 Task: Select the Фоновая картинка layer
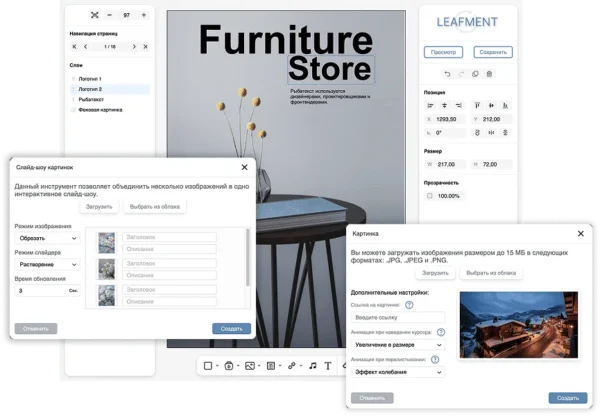[x=101, y=110]
